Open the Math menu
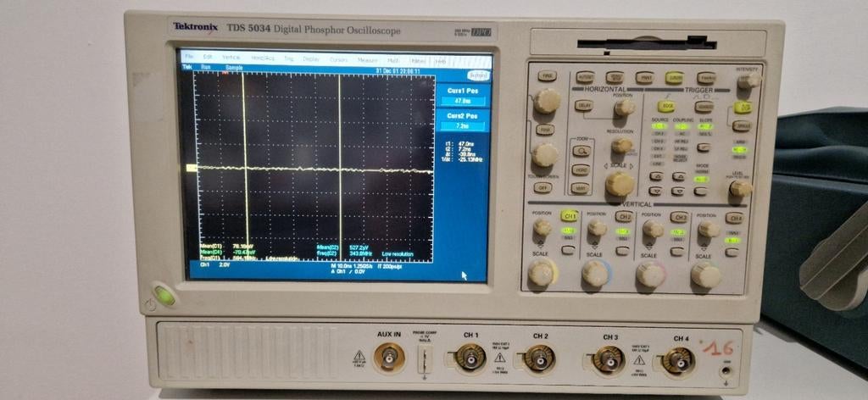Viewport: 868px width, 400px height. tap(393, 60)
